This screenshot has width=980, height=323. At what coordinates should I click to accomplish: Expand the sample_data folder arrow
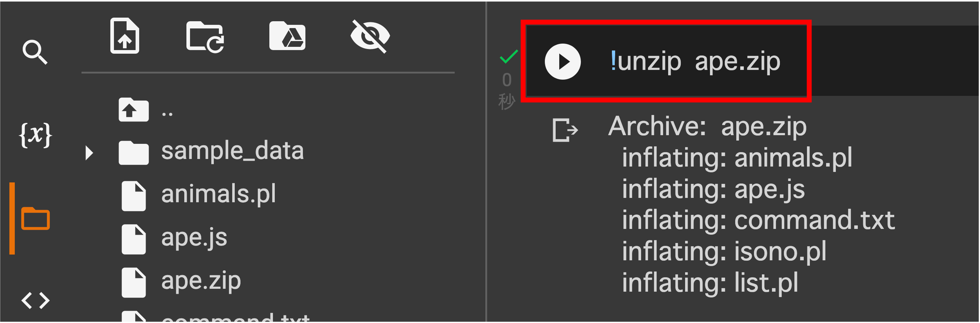[89, 153]
